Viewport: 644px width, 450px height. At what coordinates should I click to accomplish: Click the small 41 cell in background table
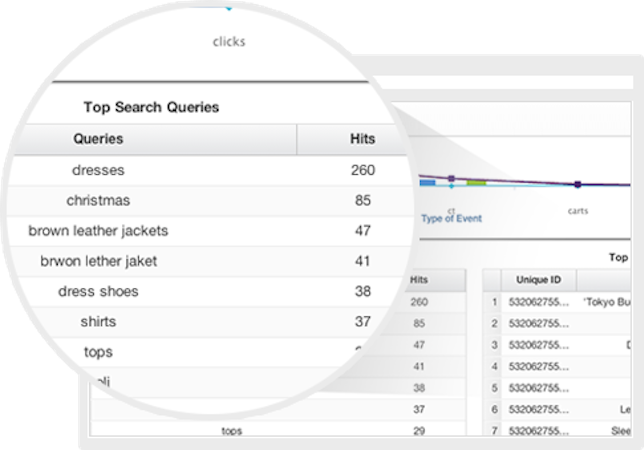pyautogui.click(x=419, y=366)
